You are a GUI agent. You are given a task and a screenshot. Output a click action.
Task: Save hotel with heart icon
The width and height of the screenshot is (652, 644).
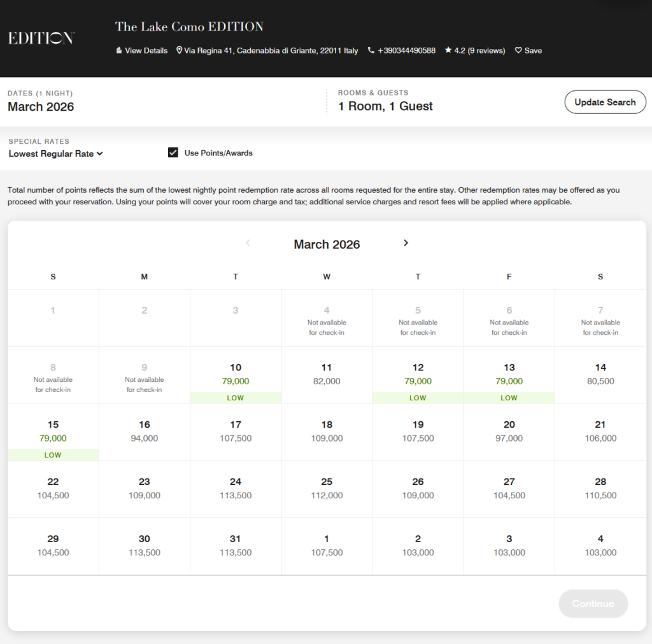(x=528, y=50)
